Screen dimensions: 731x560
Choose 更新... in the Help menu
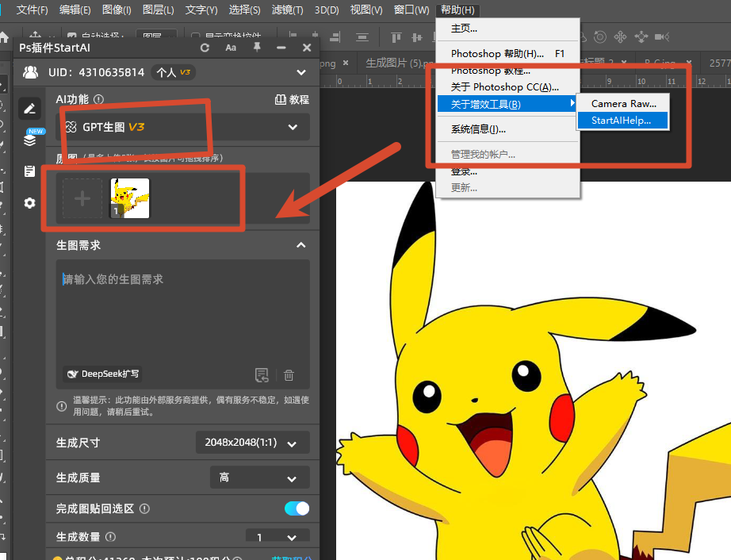(508, 187)
